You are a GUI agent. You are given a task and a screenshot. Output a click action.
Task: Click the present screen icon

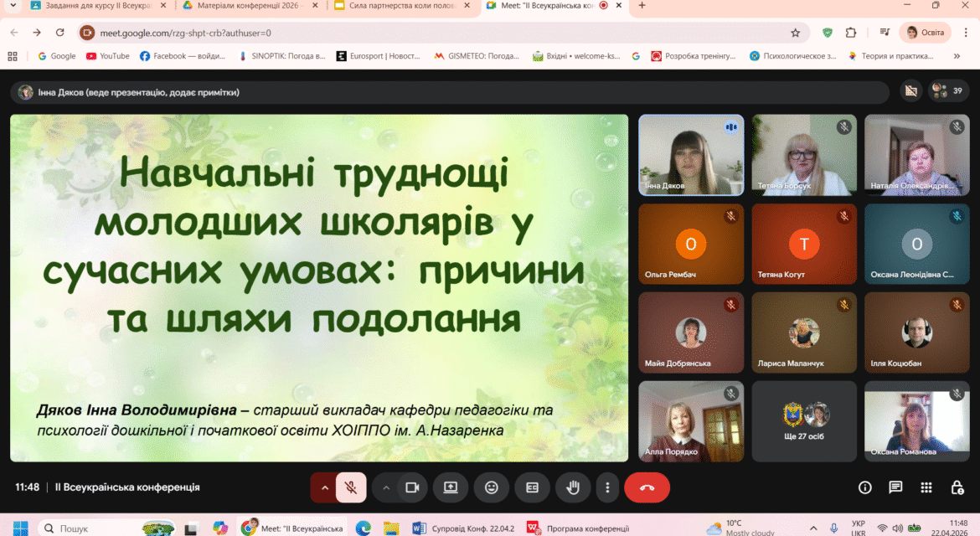coord(451,488)
